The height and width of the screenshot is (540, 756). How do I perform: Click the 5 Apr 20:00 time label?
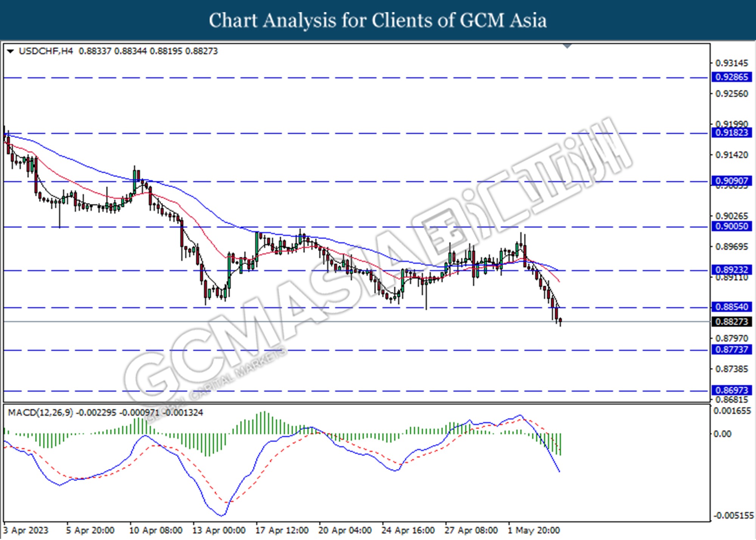90,531
